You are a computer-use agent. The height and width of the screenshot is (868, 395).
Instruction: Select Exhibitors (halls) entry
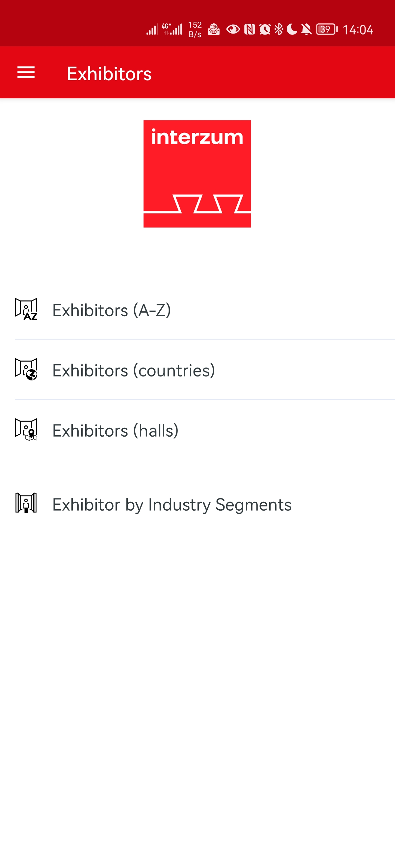click(115, 430)
